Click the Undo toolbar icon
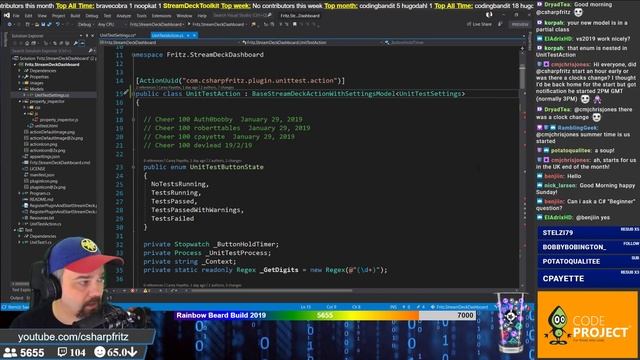Screen dimensions: 640x360 click(58, 24)
